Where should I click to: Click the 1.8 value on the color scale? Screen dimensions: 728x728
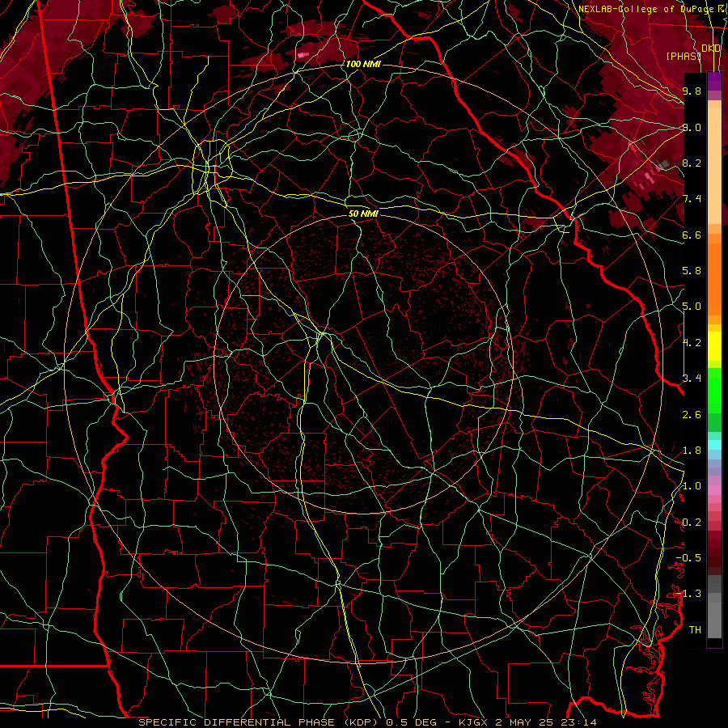pyautogui.click(x=692, y=451)
